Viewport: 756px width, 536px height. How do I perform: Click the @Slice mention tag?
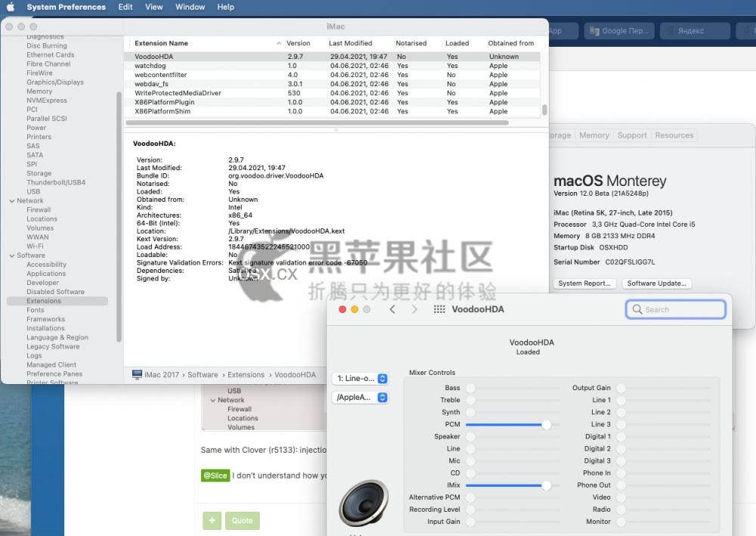click(x=215, y=476)
